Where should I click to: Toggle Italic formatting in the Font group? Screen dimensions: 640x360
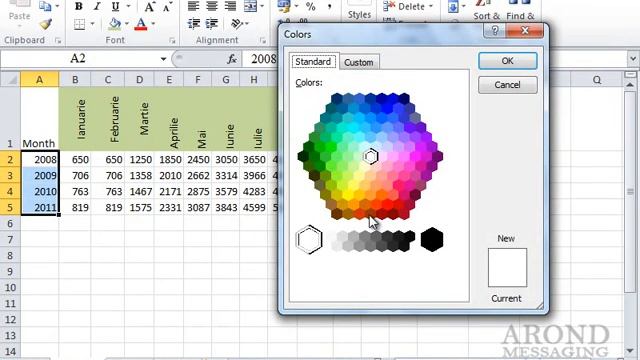click(x=97, y=7)
